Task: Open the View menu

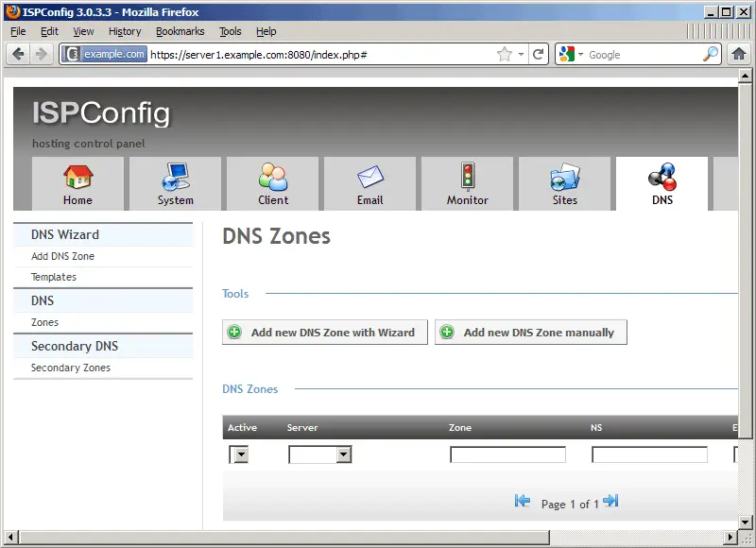Action: (x=83, y=31)
